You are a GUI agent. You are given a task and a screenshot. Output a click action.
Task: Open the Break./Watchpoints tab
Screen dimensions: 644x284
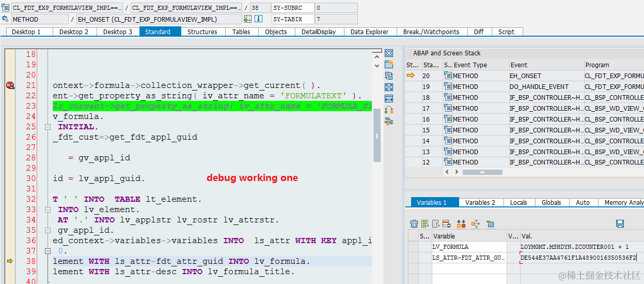click(x=431, y=32)
